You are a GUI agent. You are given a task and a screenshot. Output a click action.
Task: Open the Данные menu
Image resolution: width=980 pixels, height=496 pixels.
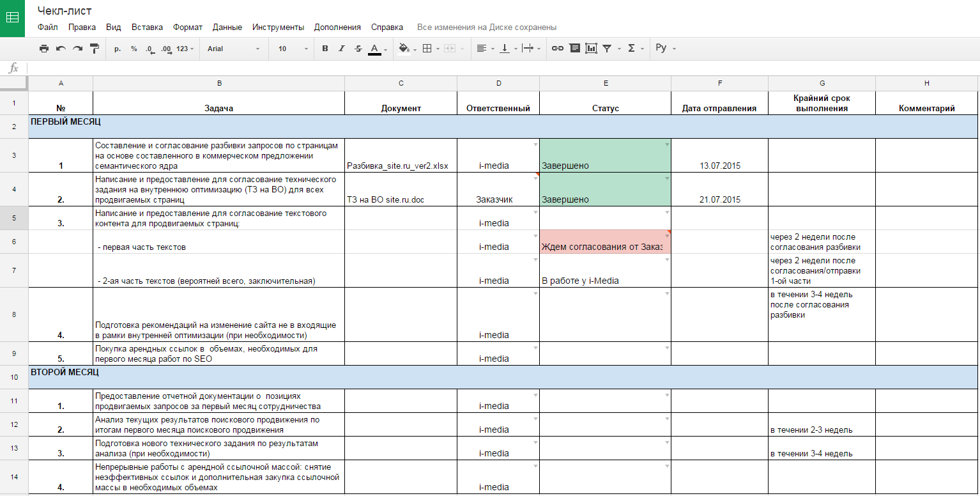coord(227,27)
